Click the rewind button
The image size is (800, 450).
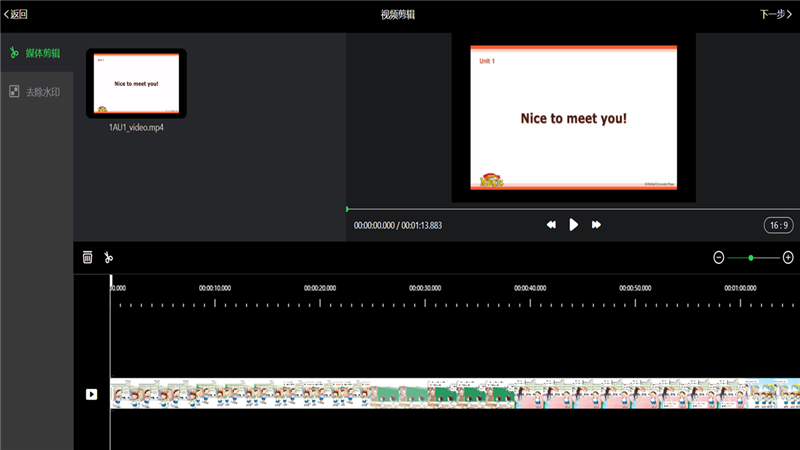click(551, 225)
